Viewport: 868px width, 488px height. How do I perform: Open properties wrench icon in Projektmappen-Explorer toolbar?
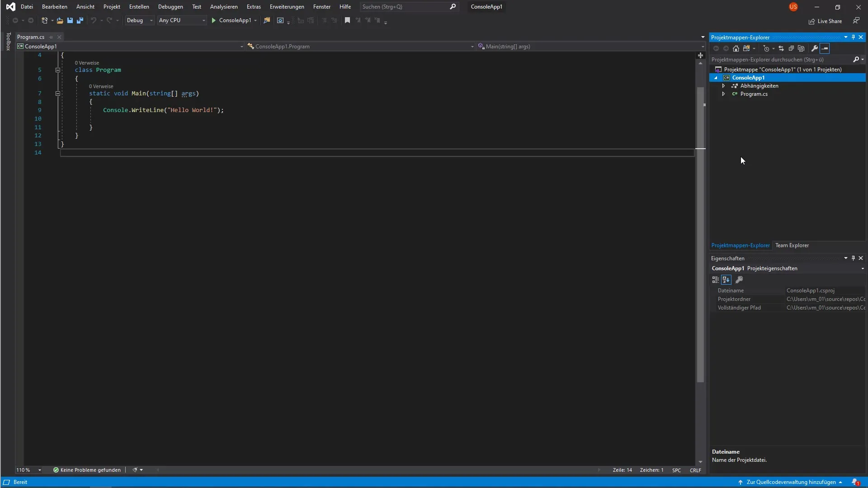tap(815, 48)
